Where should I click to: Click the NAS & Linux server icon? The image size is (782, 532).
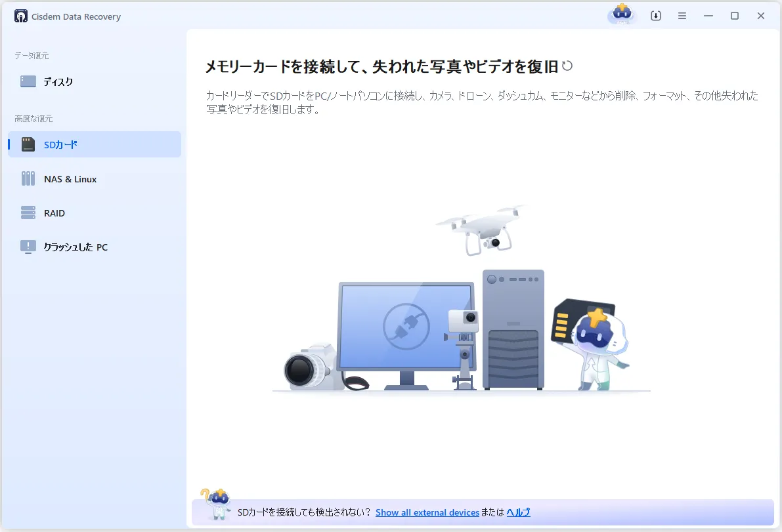click(x=28, y=179)
